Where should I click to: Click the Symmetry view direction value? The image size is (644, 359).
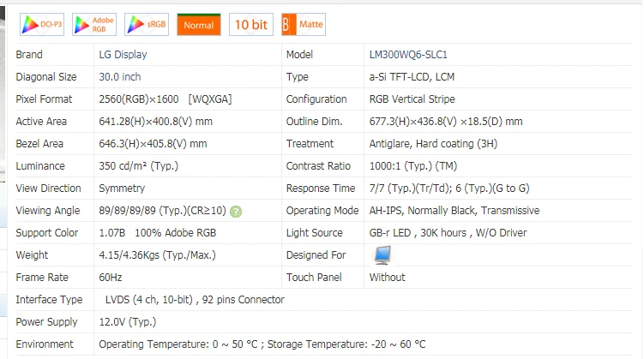[x=122, y=188]
